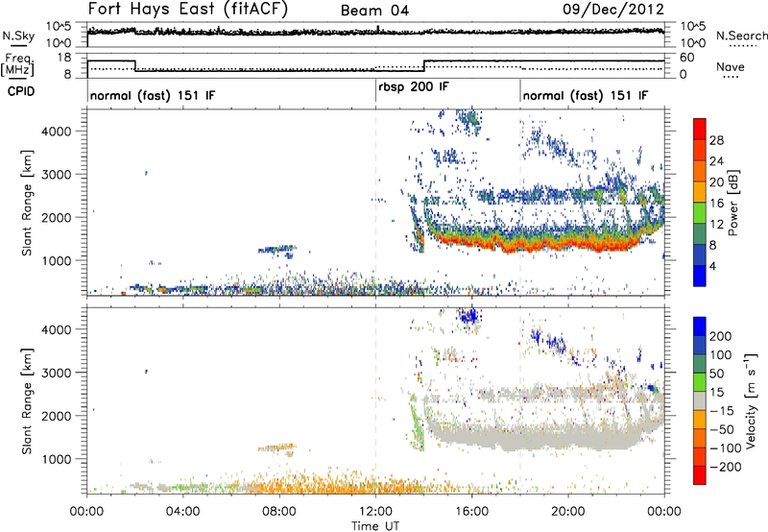
Task: Click the frequency step-up line near 14:00
Action: pos(424,66)
